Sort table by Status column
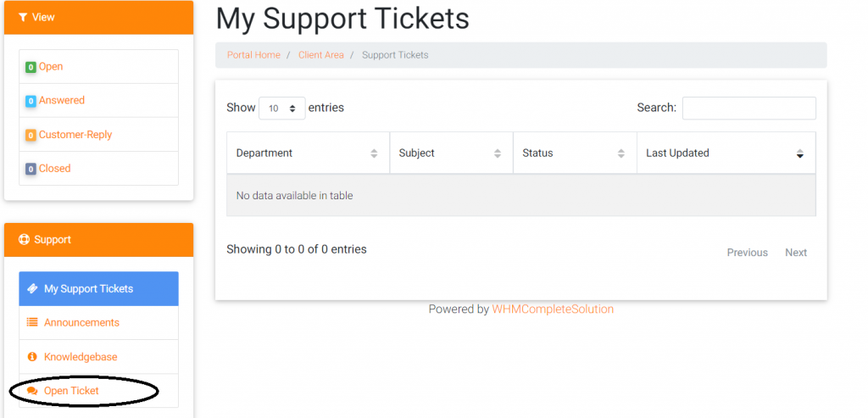Viewport: 868px width, 418px height. click(575, 153)
